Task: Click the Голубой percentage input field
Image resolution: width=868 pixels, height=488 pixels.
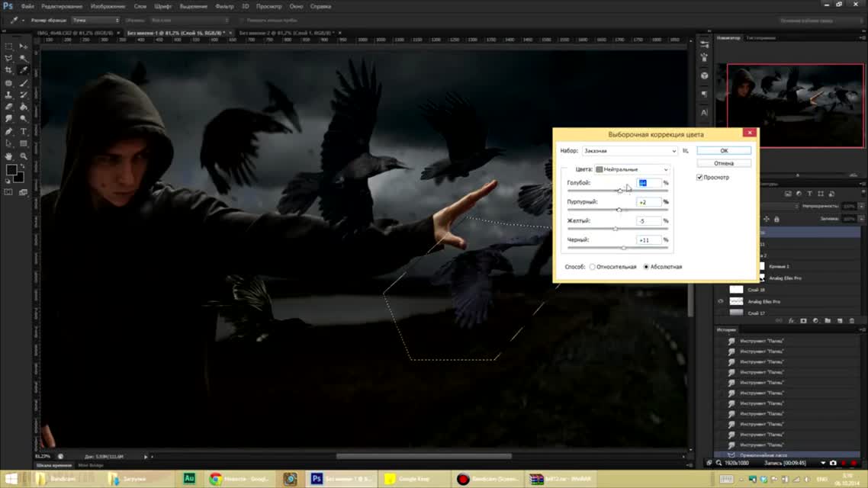Action: 649,182
